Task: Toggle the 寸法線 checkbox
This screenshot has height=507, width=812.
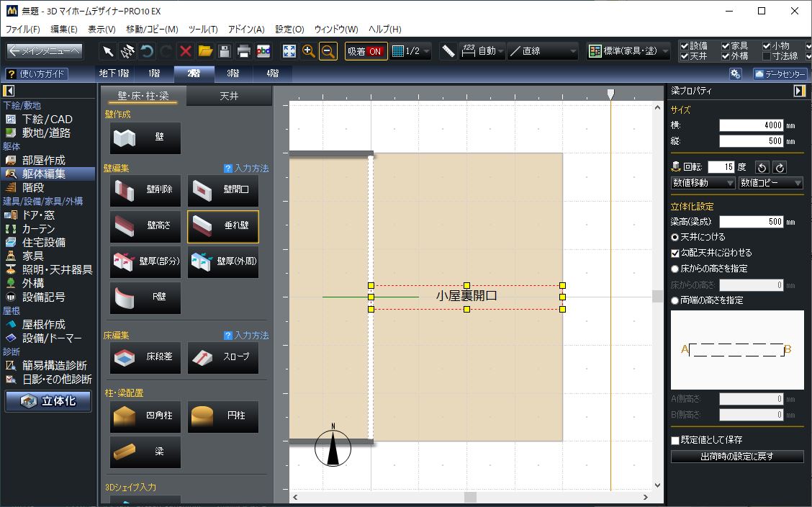Action: click(x=767, y=56)
